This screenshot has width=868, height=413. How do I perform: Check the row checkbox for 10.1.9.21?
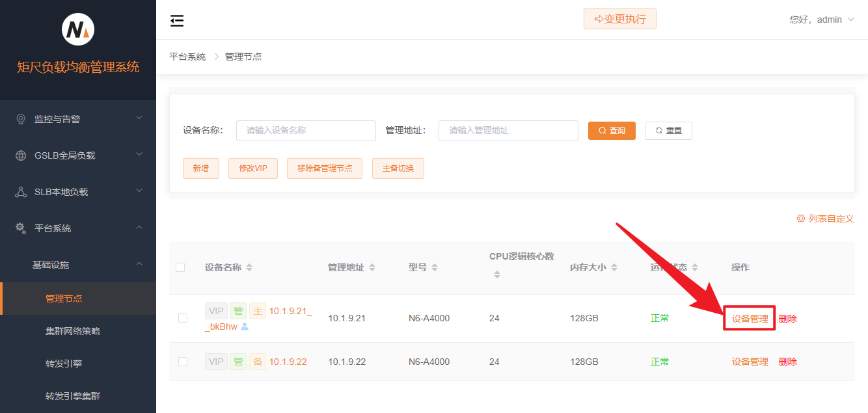pyautogui.click(x=183, y=318)
